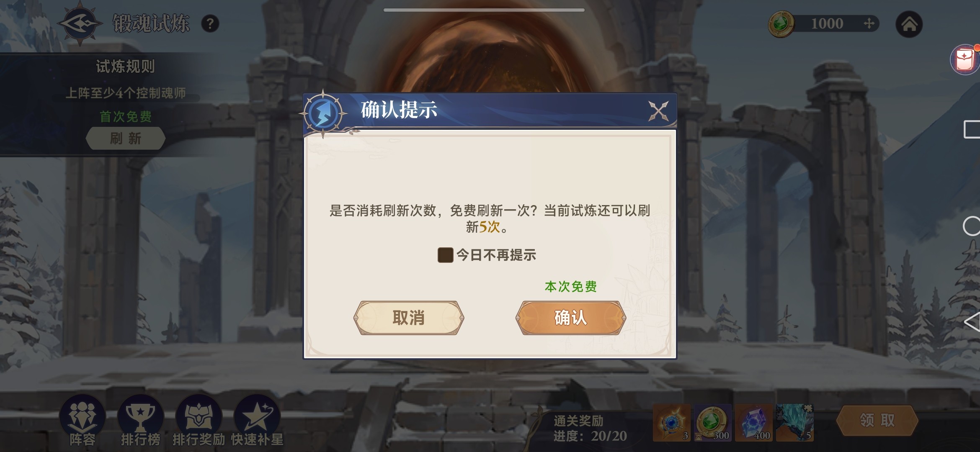Tap the square recent apps icon

click(x=972, y=129)
